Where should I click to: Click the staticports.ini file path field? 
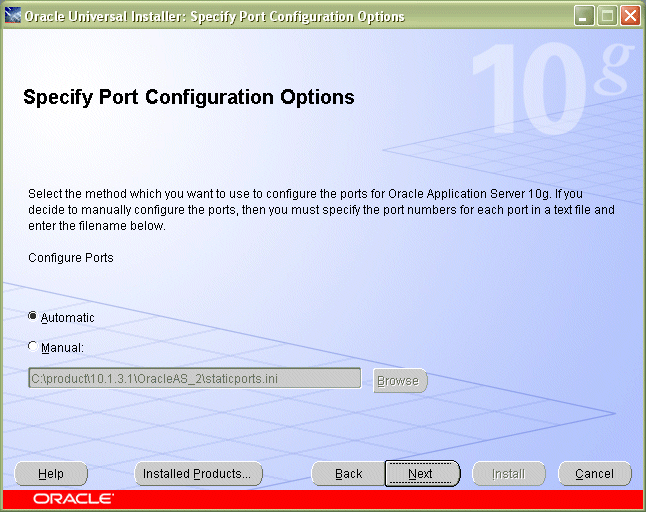pyautogui.click(x=194, y=379)
